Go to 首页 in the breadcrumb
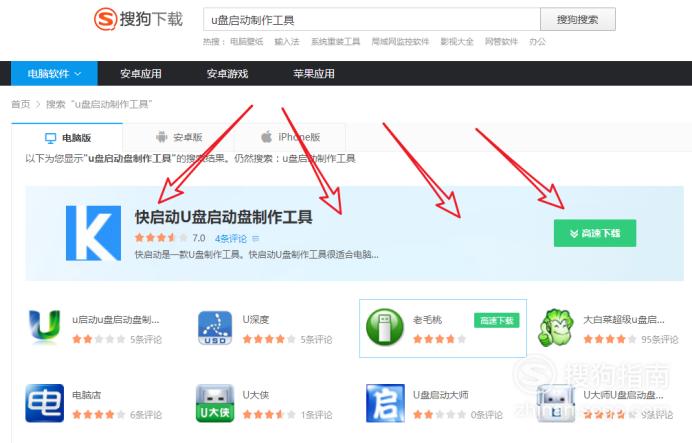The width and height of the screenshot is (692, 443). pyautogui.click(x=20, y=105)
